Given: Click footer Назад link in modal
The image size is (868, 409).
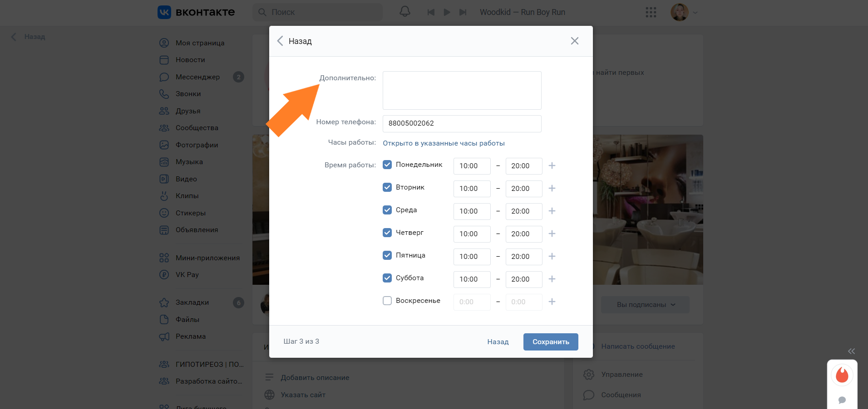Looking at the screenshot, I should [498, 342].
